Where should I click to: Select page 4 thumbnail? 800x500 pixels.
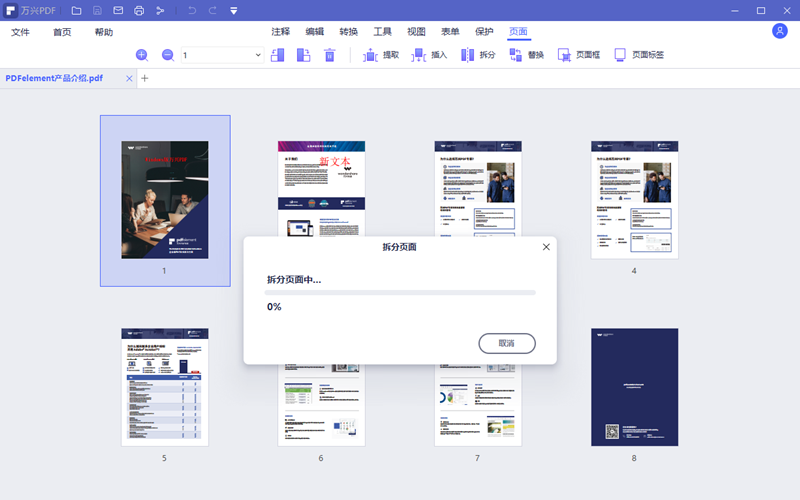pos(634,200)
